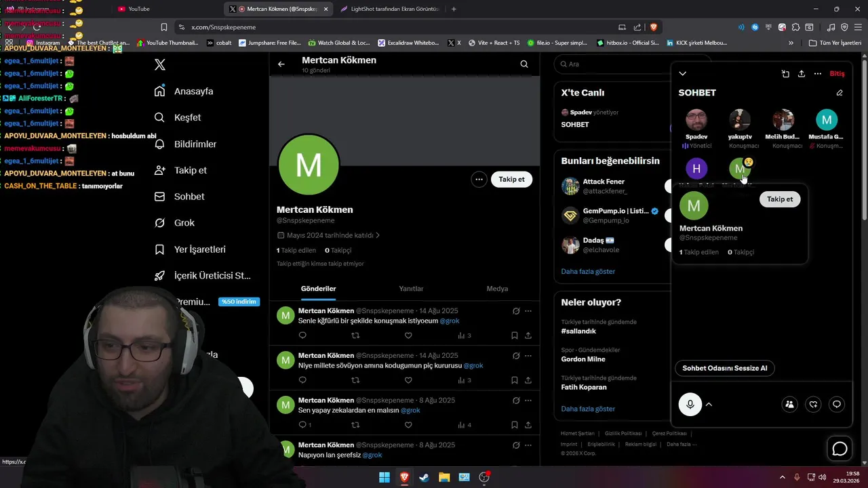Like the 'Sen yapay zekalardan' post
Image resolution: width=868 pixels, height=488 pixels.
408,425
